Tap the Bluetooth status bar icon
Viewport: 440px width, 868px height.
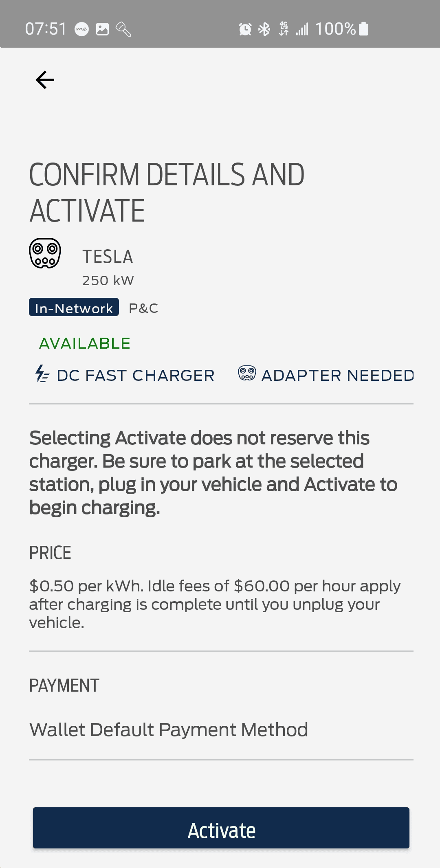click(x=265, y=29)
